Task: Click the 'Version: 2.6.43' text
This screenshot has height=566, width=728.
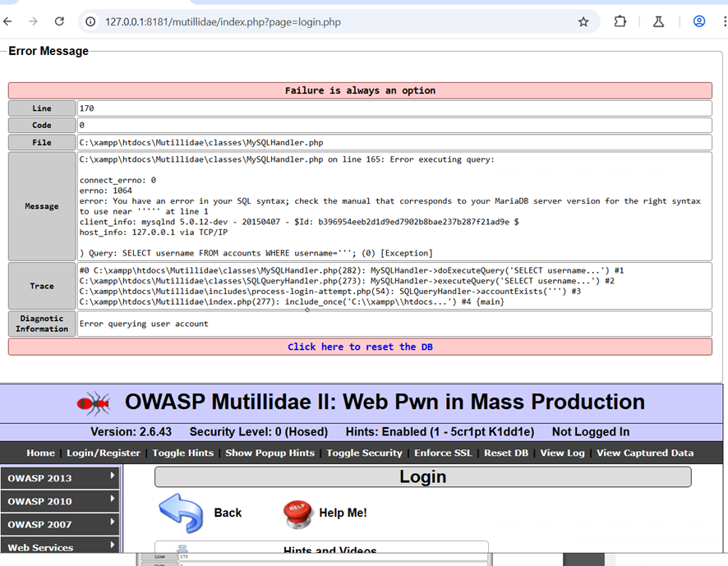Action: click(131, 432)
